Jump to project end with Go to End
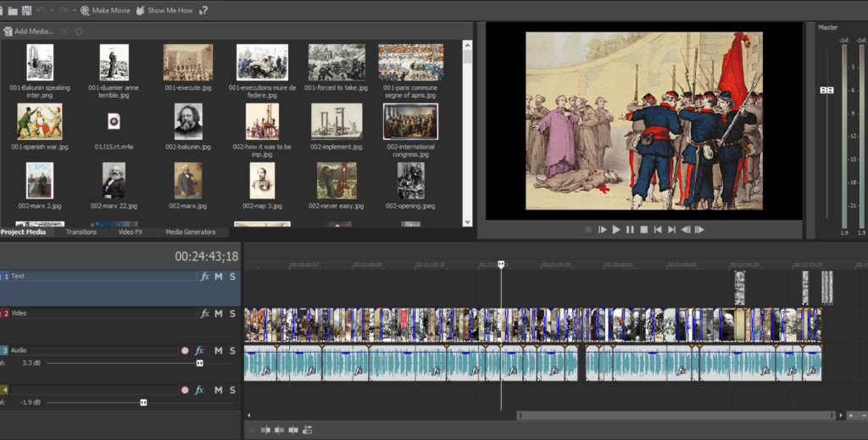This screenshot has height=440, width=868. pyautogui.click(x=671, y=230)
